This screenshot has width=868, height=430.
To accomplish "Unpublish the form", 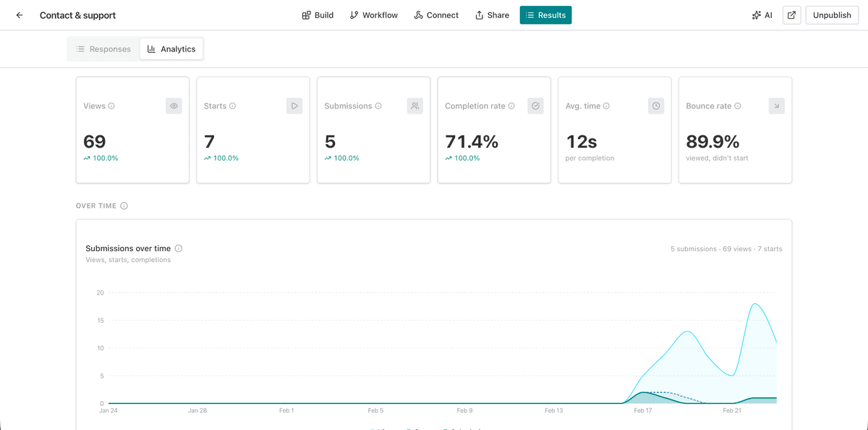I will coord(832,14).
